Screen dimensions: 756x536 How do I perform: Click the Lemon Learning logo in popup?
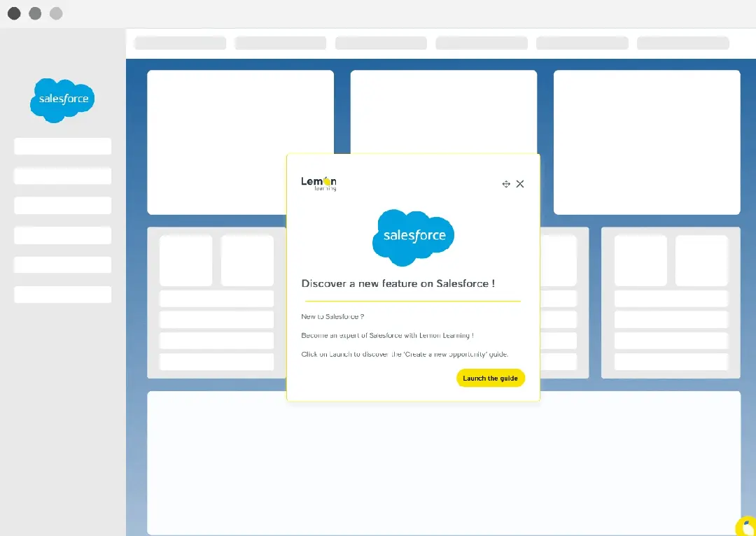click(x=318, y=183)
